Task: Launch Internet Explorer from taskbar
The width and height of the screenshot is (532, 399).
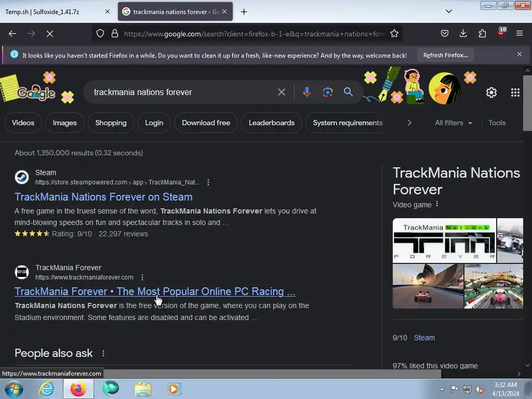Action: click(46, 389)
